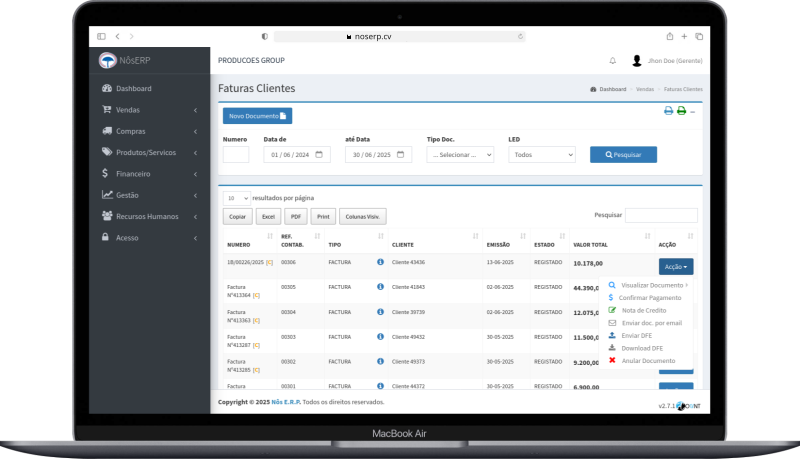Click the Novo Documento button

tap(257, 116)
